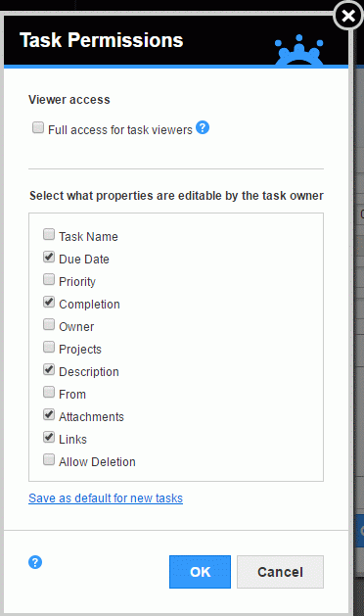Image resolution: width=364 pixels, height=616 pixels.
Task: Confirm with the OK button
Action: coord(200,572)
